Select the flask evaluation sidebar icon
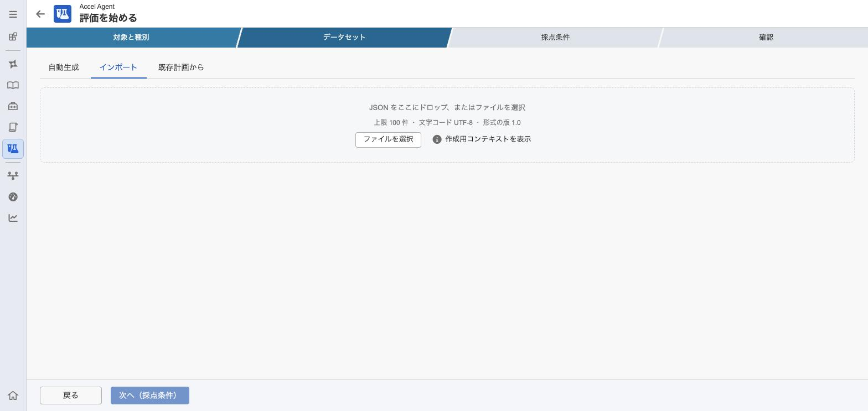The image size is (868, 411). click(x=13, y=149)
